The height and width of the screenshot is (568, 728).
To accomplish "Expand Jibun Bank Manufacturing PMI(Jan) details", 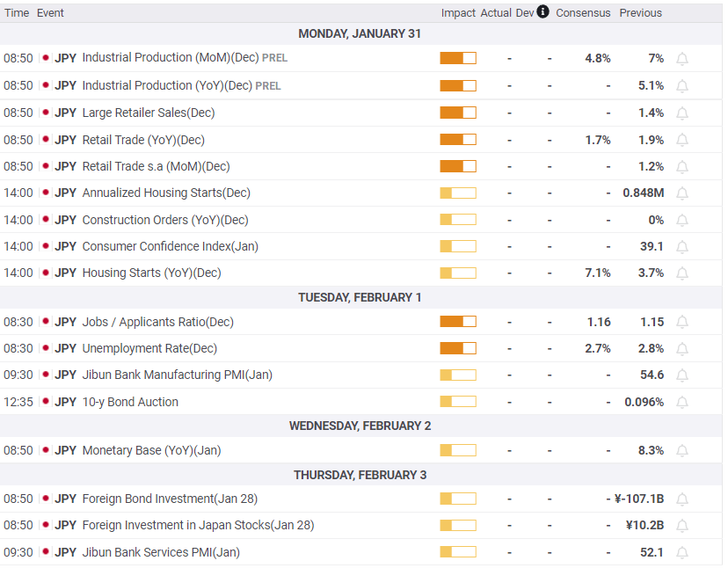I will click(177, 375).
